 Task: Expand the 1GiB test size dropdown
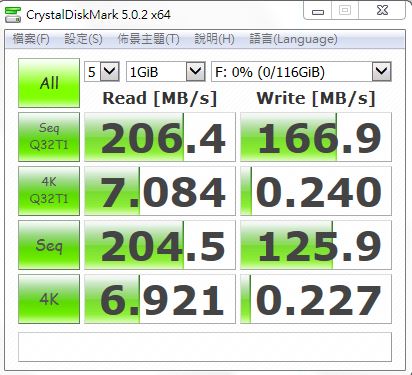tap(166, 72)
